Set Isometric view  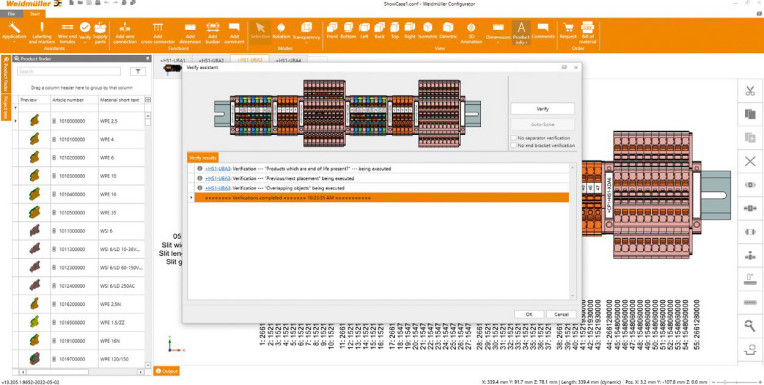tap(427, 30)
